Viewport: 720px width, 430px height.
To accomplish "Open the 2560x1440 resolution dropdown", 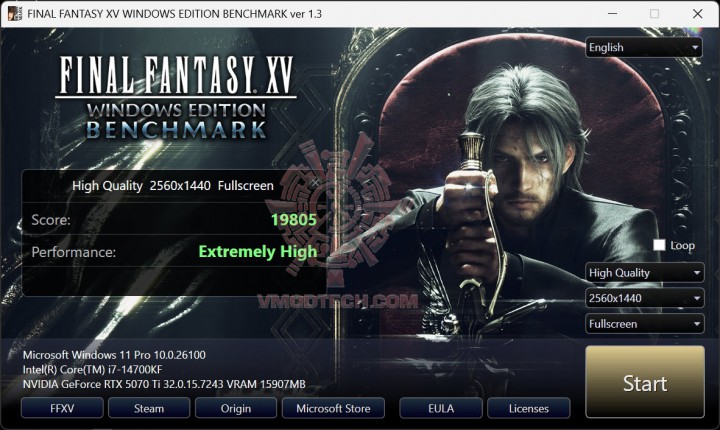I will tap(644, 298).
